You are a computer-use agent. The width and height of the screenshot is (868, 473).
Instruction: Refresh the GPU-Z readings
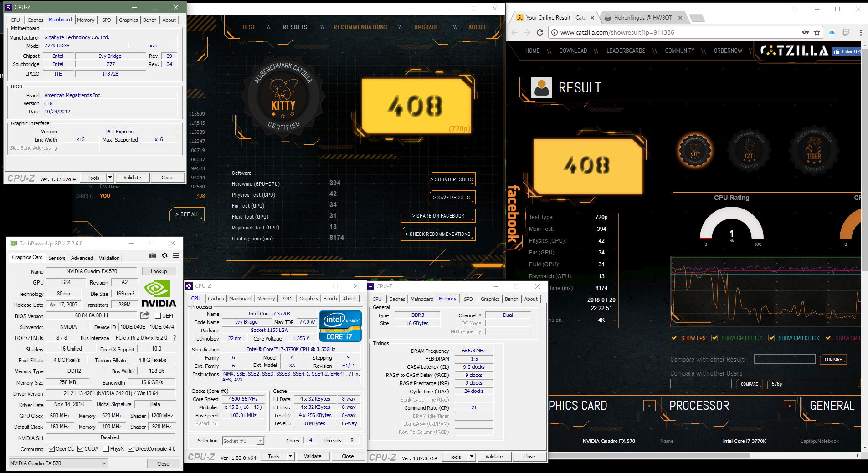[164, 256]
